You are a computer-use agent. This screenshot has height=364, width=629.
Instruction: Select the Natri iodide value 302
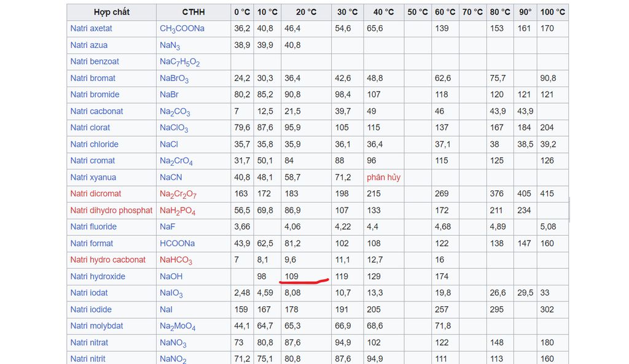pos(547,309)
